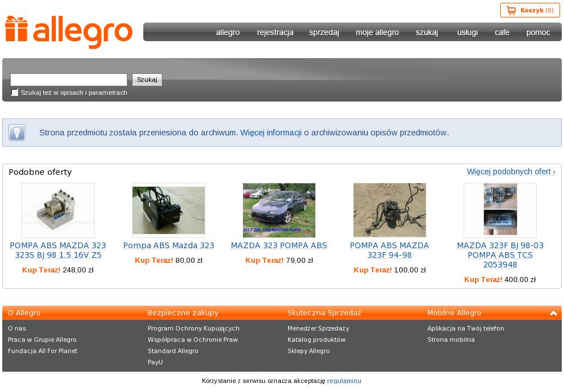Collapse footer with the white up arrow
This screenshot has height=392, width=564.
tap(553, 313)
